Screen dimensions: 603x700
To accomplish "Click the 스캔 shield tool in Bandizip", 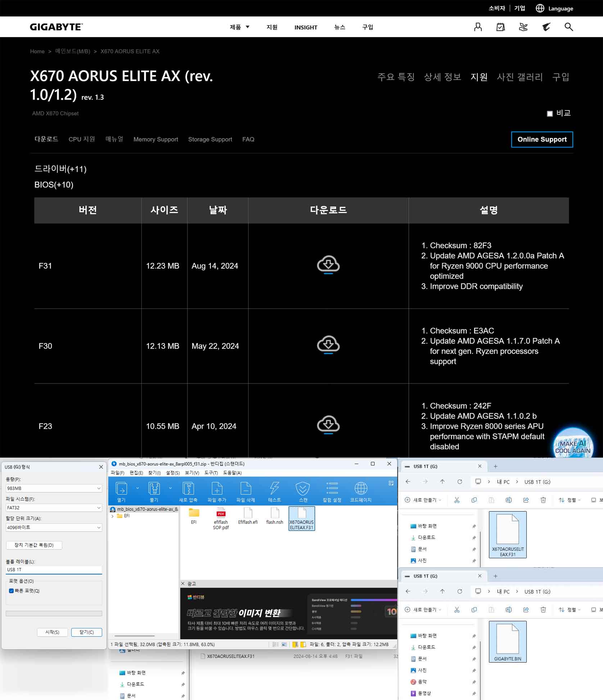I will pyautogui.click(x=303, y=491).
